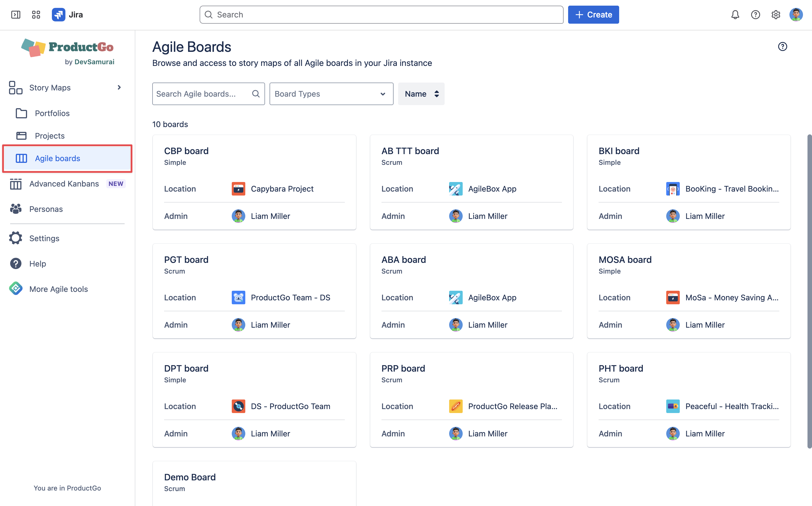Click the page help icon beside Agile Boards
The image size is (812, 506).
(x=782, y=46)
